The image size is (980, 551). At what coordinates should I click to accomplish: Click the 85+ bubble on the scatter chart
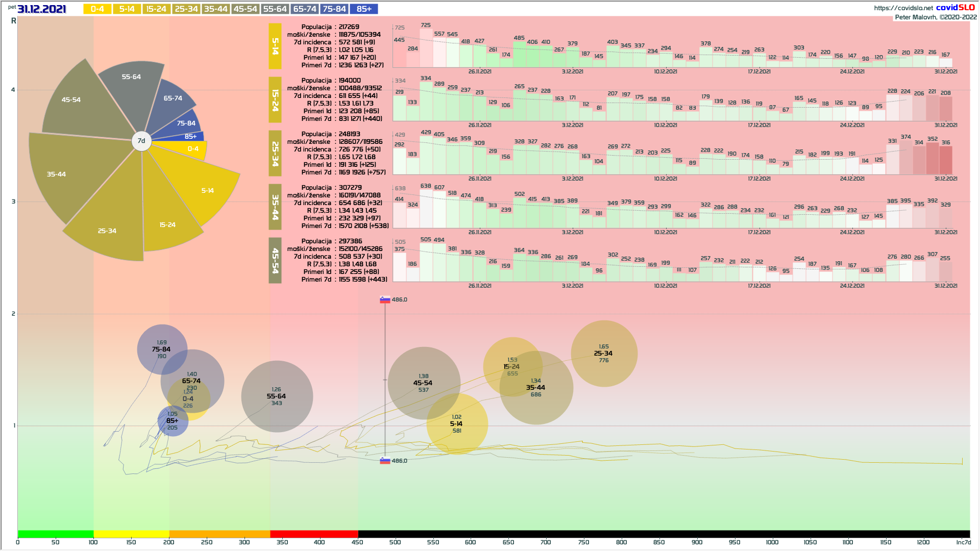(173, 421)
